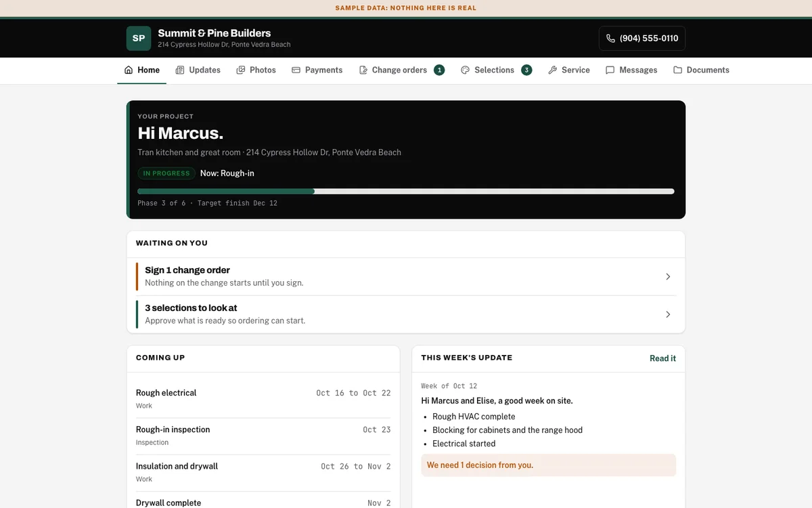
Task: Click the project phase progress bar
Action: pyautogui.click(x=406, y=191)
